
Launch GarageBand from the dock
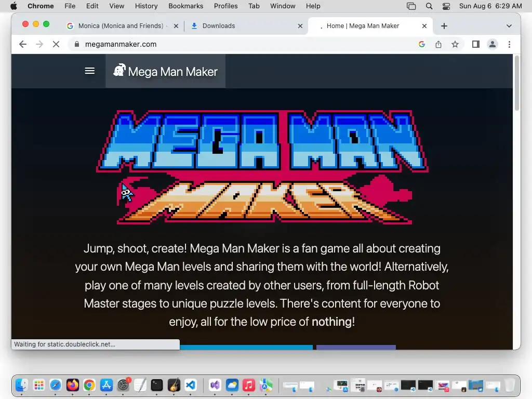click(x=174, y=385)
